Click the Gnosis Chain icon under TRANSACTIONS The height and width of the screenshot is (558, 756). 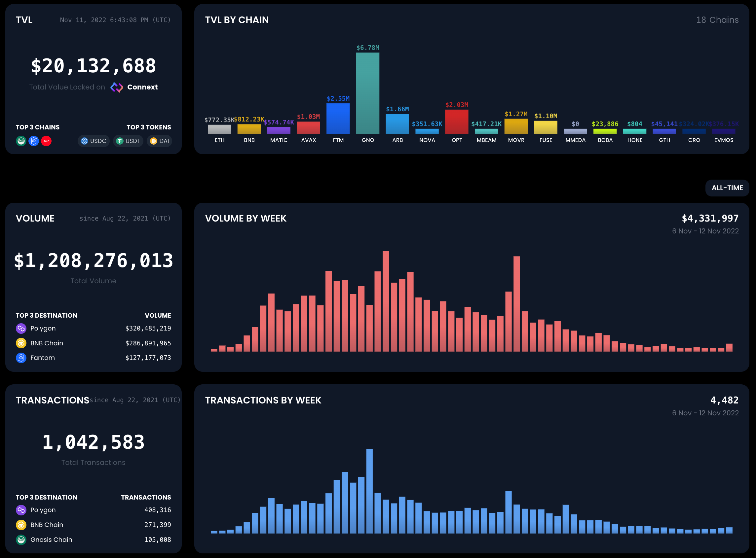coord(21,540)
